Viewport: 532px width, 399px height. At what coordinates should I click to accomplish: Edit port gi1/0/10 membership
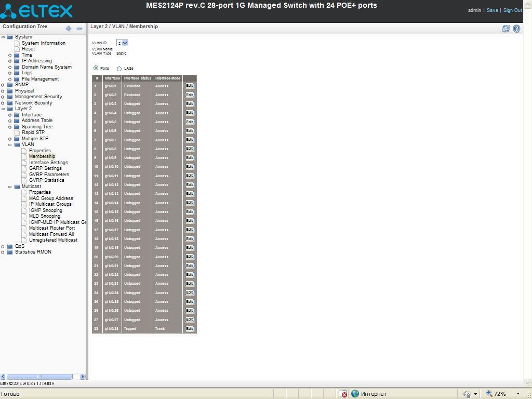[x=189, y=167]
